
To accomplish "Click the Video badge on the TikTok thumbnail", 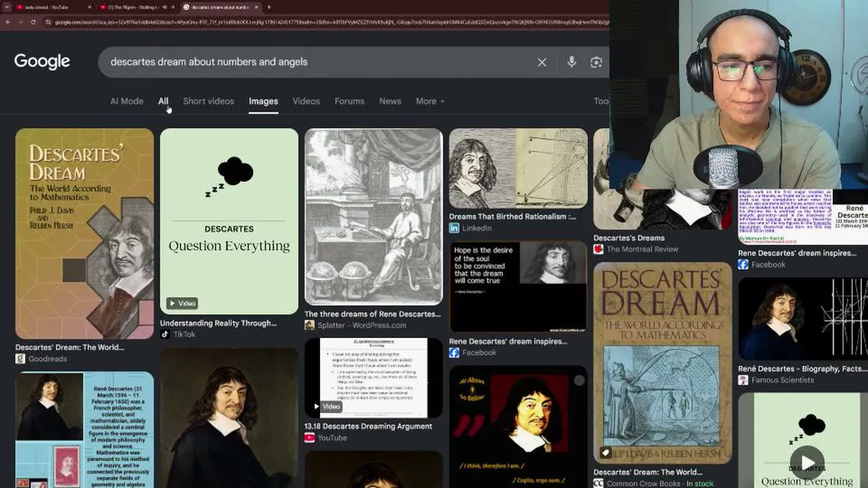I will 182,303.
